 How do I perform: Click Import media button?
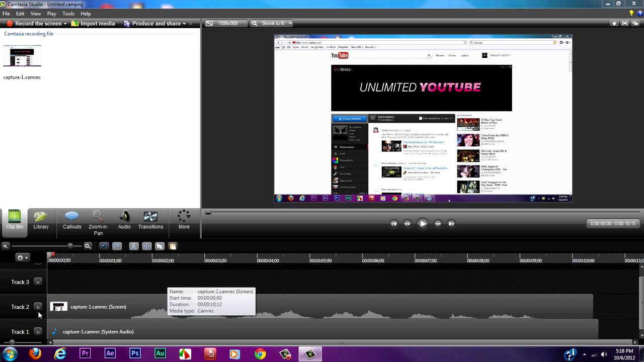[93, 24]
